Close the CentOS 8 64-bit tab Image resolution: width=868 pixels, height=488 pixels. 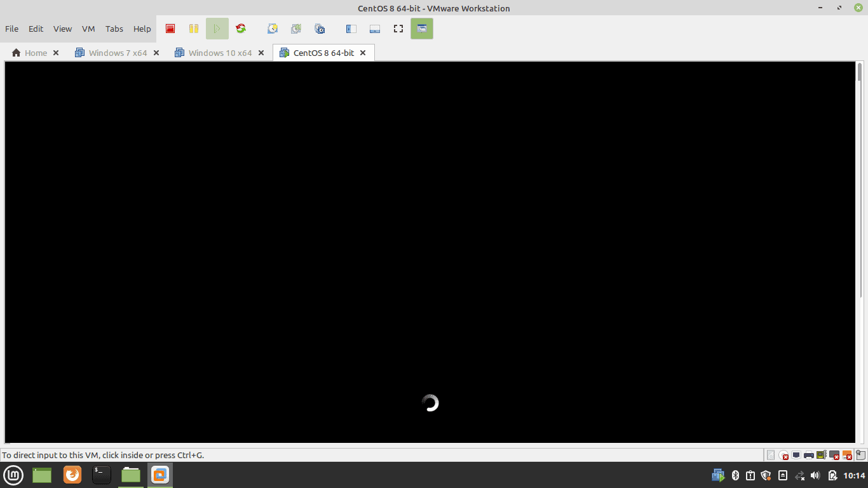363,53
